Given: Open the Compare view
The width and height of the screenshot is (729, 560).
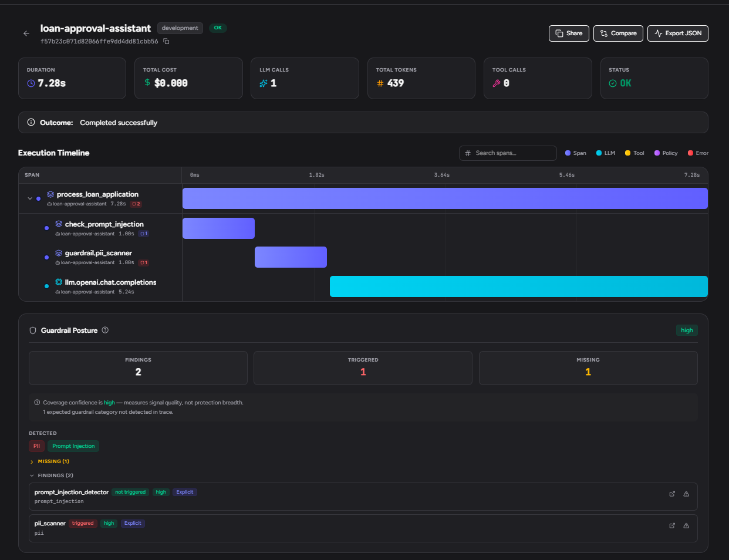Looking at the screenshot, I should point(618,33).
